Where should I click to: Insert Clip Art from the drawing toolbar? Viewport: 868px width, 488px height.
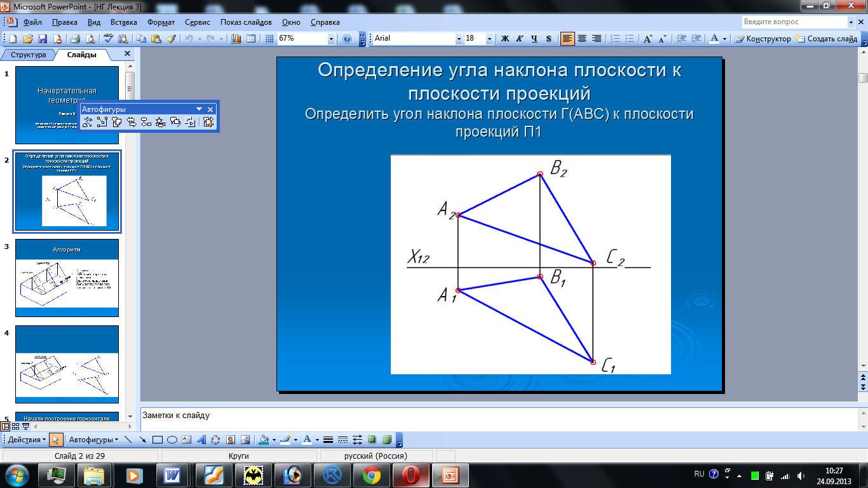tap(230, 440)
